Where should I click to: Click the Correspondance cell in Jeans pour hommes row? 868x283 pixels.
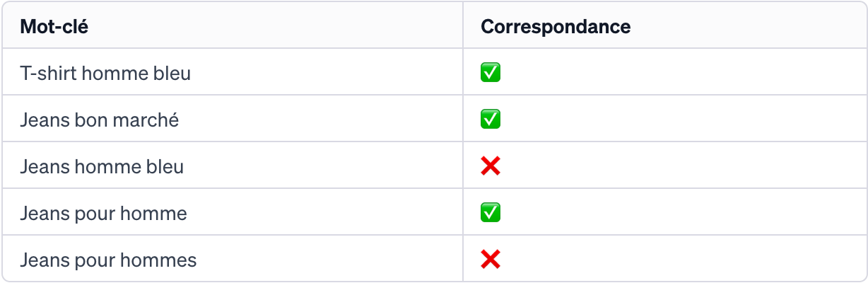coord(665,258)
